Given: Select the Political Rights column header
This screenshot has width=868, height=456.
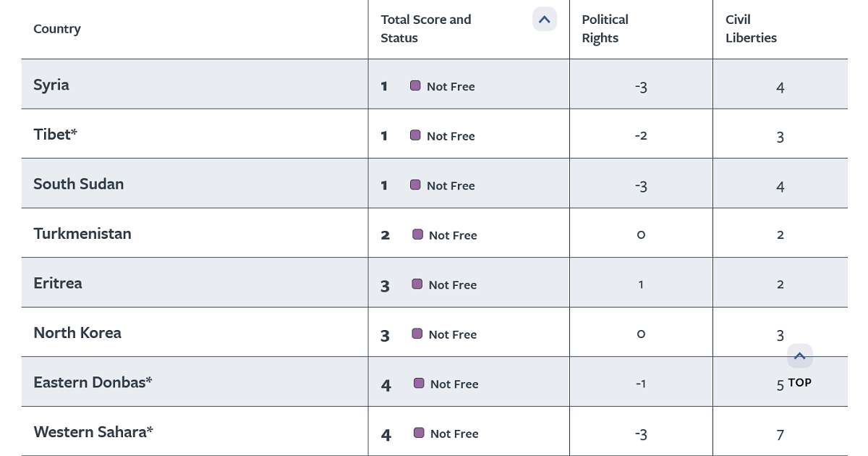Looking at the screenshot, I should tap(605, 29).
